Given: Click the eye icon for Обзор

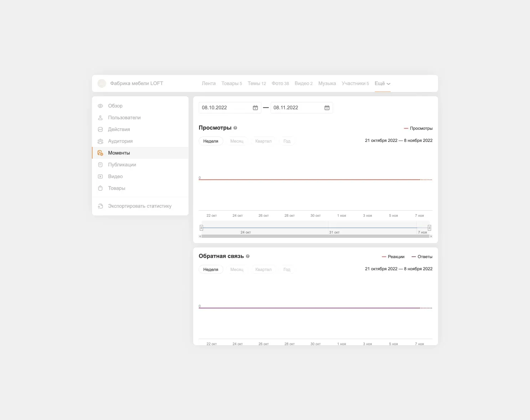Looking at the screenshot, I should 101,106.
